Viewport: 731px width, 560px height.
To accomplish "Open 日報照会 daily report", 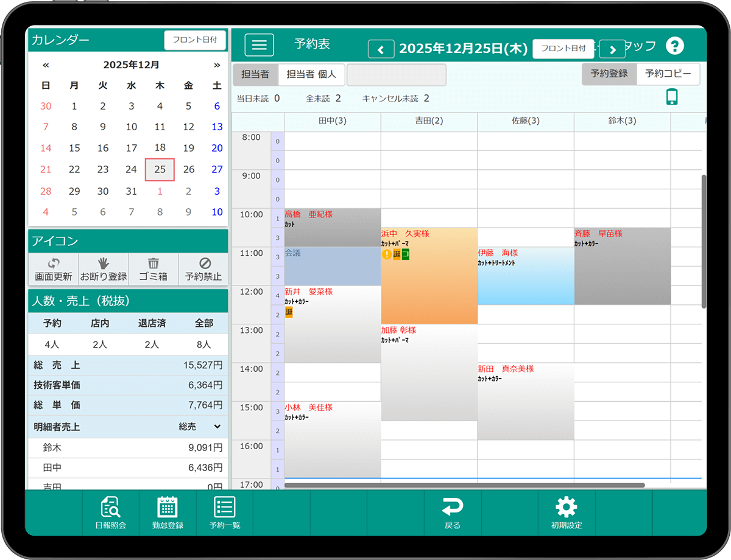I will (x=111, y=513).
